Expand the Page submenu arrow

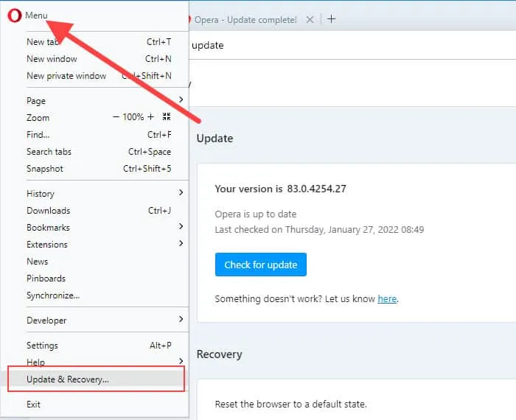(x=181, y=99)
